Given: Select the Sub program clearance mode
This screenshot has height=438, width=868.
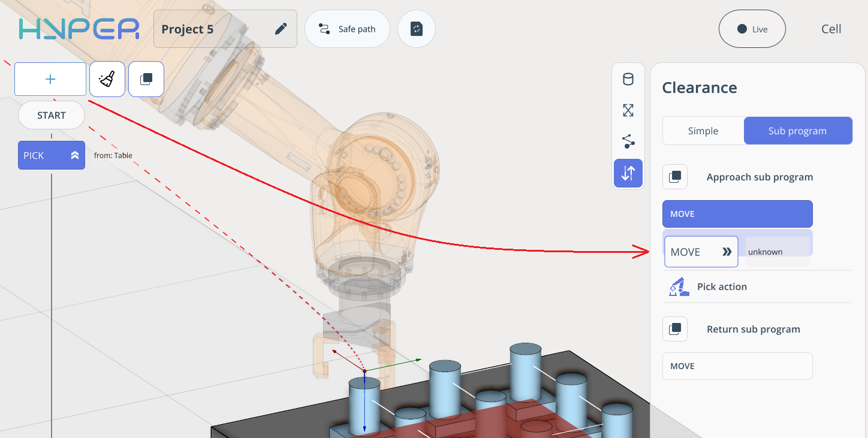Looking at the screenshot, I should [797, 131].
